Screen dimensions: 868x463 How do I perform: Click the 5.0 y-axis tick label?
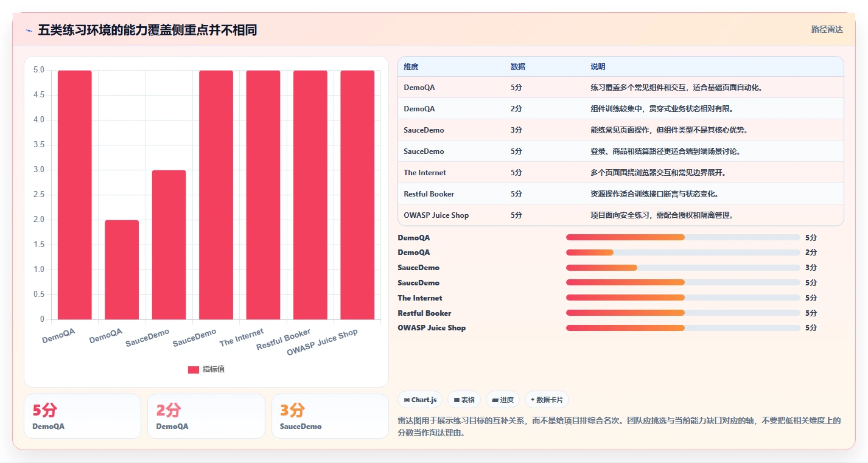38,70
